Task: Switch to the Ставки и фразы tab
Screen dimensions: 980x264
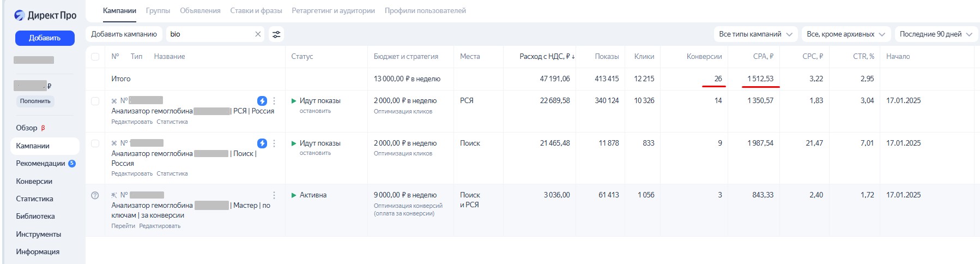Action: pos(256,10)
